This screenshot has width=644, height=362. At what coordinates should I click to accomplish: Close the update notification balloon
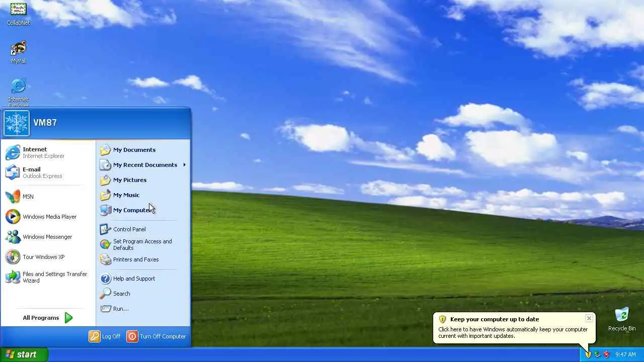pos(589,318)
